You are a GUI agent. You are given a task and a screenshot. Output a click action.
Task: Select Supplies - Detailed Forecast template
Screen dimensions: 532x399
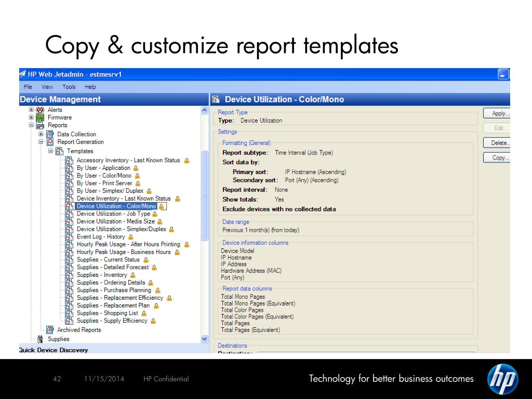113,268
